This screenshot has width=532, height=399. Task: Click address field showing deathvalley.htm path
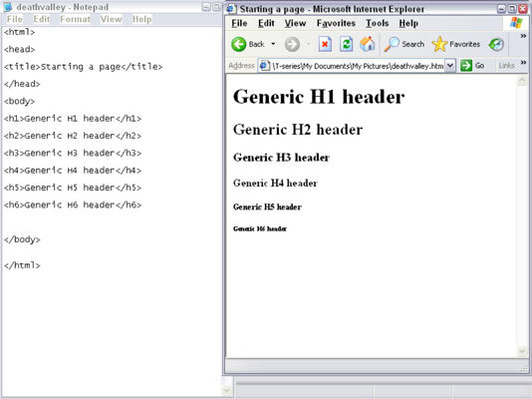point(352,66)
